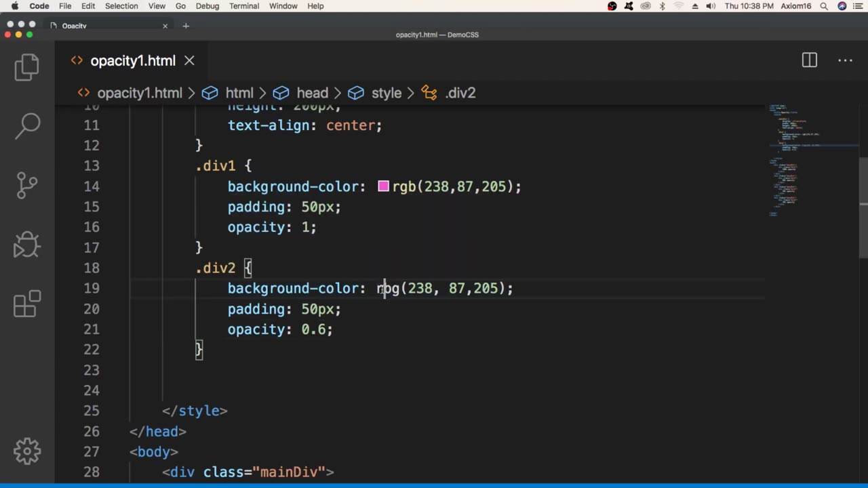Open the Source Control view

pos(27,185)
